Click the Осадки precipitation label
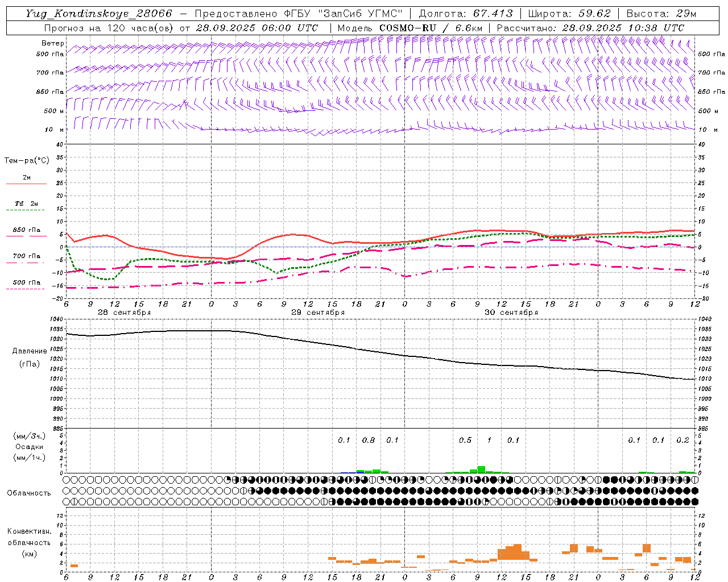Viewport: 728px width, 582px height. coord(30,447)
